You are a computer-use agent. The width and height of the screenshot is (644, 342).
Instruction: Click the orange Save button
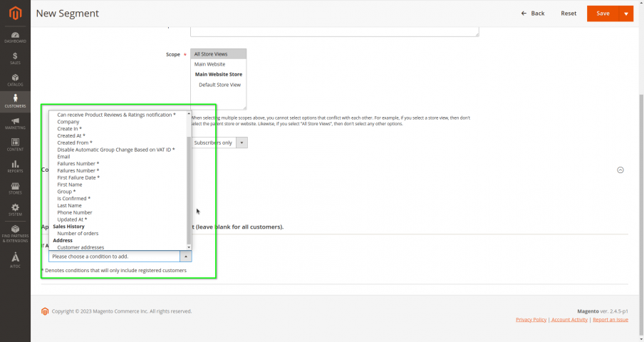[x=603, y=14]
